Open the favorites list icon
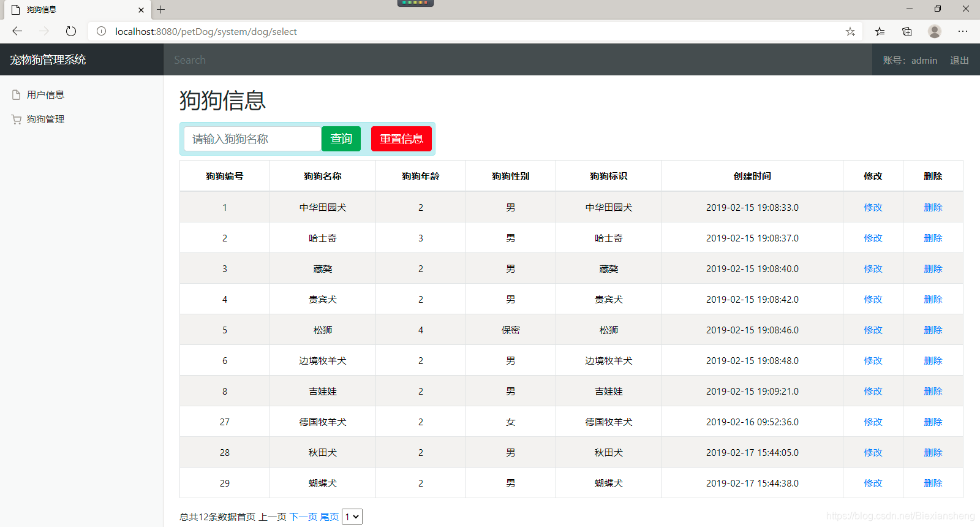This screenshot has width=980, height=527. [880, 31]
